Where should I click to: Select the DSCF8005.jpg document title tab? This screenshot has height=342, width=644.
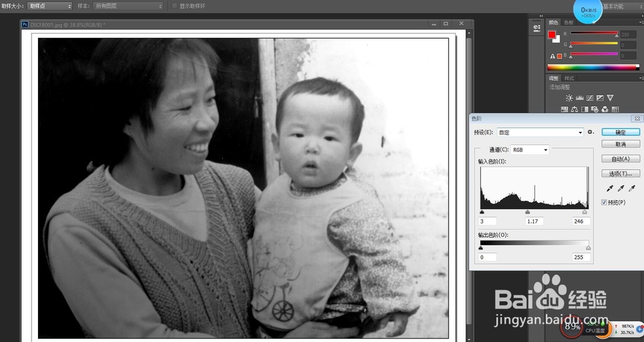(x=68, y=24)
